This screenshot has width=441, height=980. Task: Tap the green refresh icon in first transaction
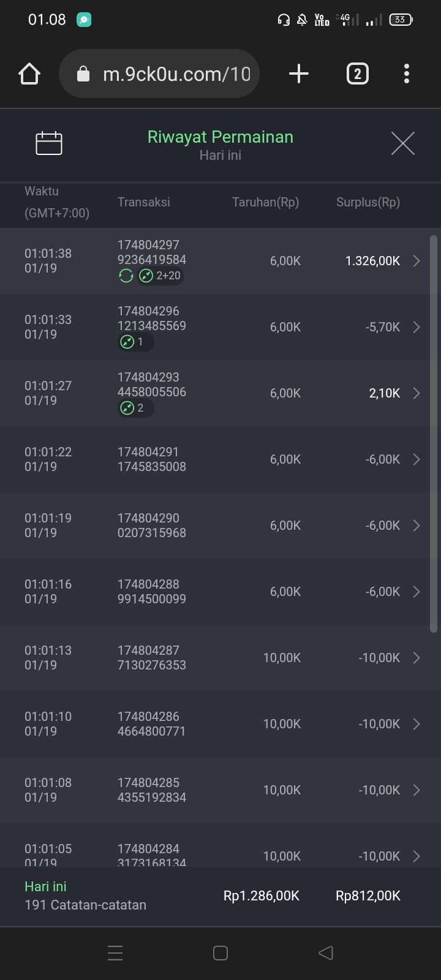[126, 276]
